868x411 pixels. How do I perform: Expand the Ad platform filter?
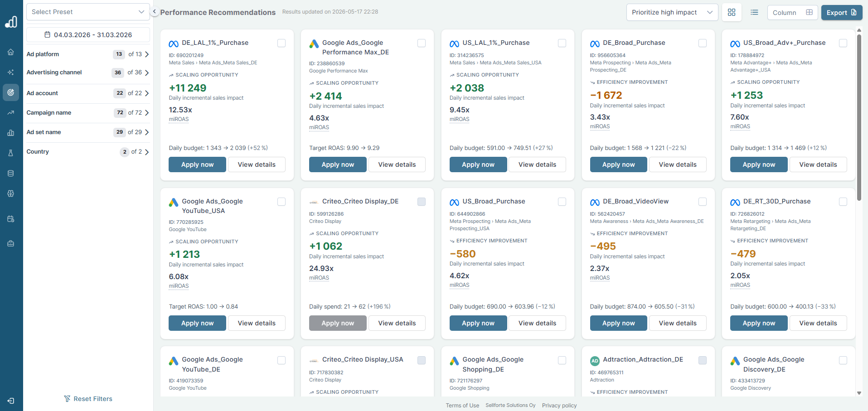point(88,54)
